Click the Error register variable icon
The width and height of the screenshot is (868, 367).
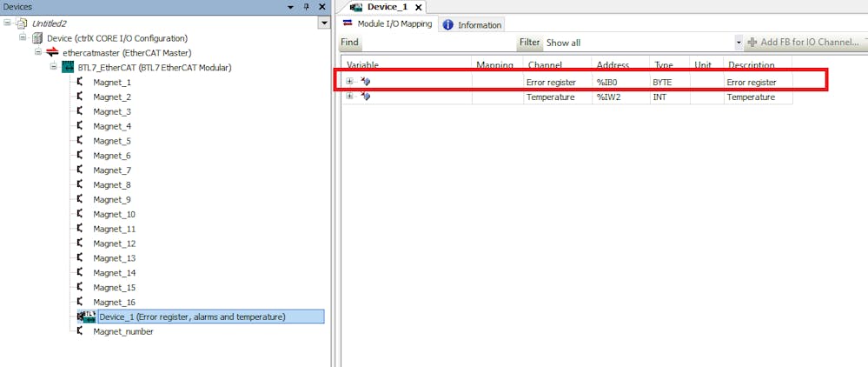point(365,82)
